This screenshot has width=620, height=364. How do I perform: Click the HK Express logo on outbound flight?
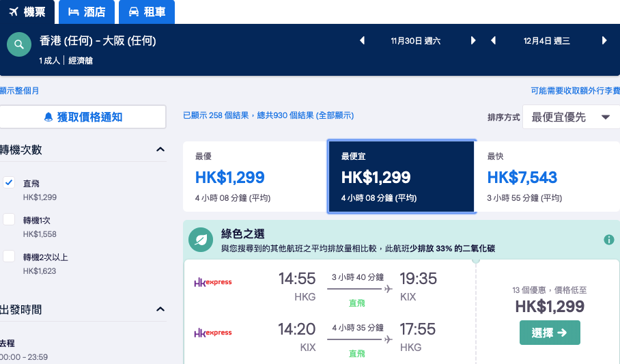(213, 282)
